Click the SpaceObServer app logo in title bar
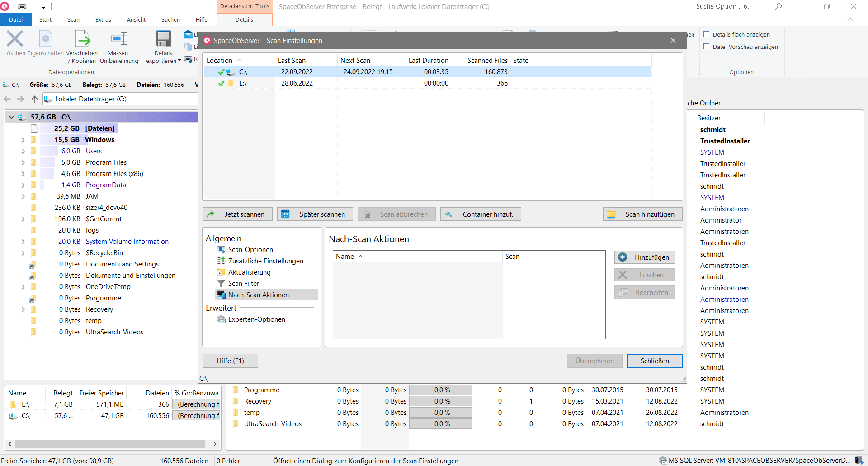Image resolution: width=868 pixels, height=466 pixels. 5,7
